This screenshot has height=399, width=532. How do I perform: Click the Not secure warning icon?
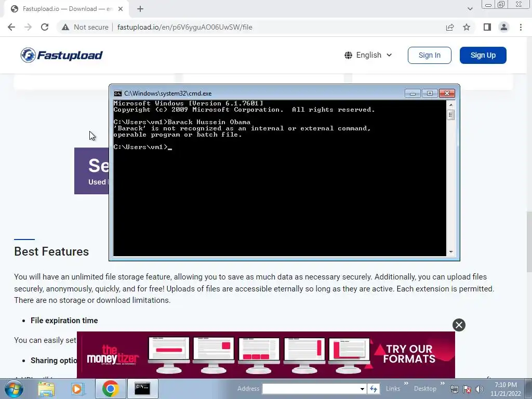[65, 27]
